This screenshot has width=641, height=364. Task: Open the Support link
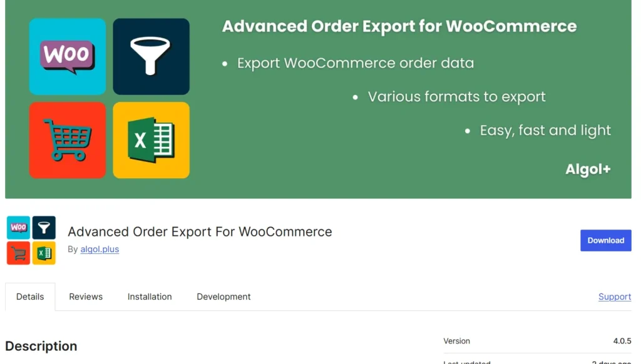(614, 296)
